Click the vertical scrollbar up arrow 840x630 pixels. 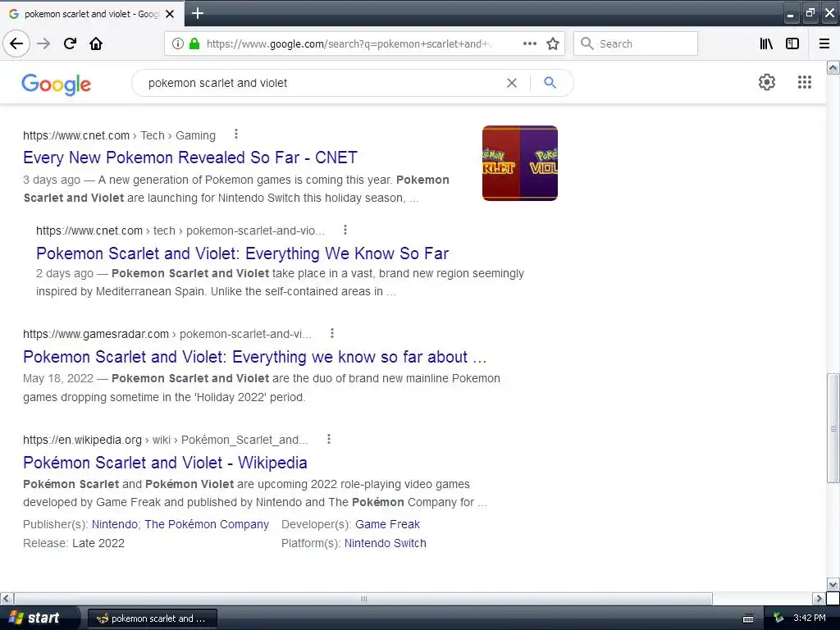coord(833,67)
